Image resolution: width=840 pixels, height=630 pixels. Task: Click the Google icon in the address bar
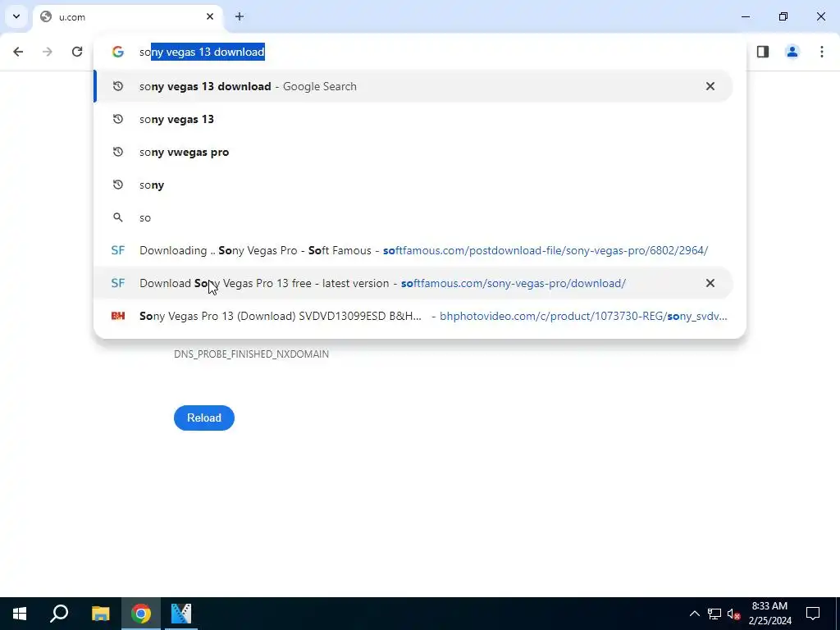pyautogui.click(x=118, y=52)
